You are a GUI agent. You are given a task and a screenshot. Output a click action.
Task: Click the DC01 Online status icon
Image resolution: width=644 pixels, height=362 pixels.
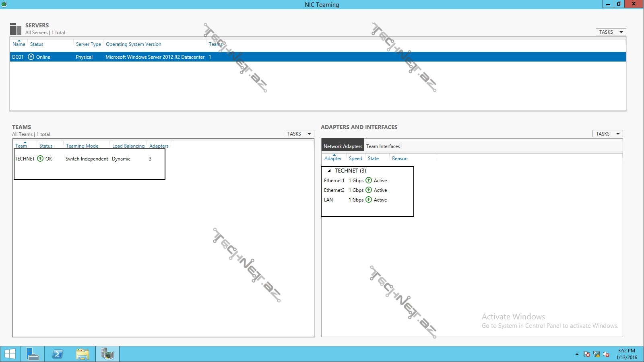[31, 57]
